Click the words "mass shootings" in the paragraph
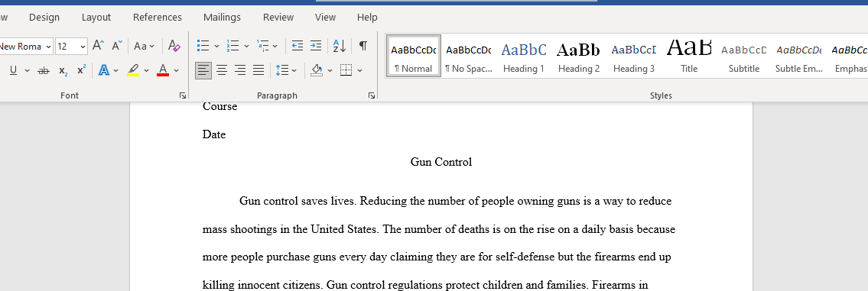 239,230
